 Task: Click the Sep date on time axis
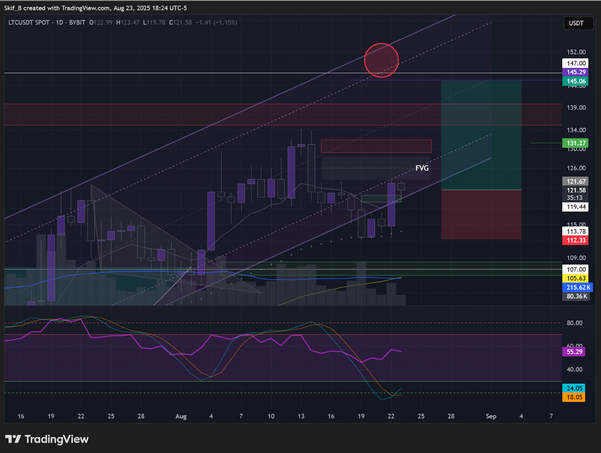[x=490, y=414]
